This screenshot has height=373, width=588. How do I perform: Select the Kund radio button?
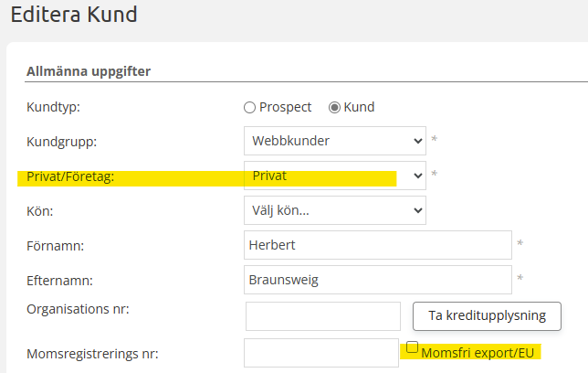(335, 108)
